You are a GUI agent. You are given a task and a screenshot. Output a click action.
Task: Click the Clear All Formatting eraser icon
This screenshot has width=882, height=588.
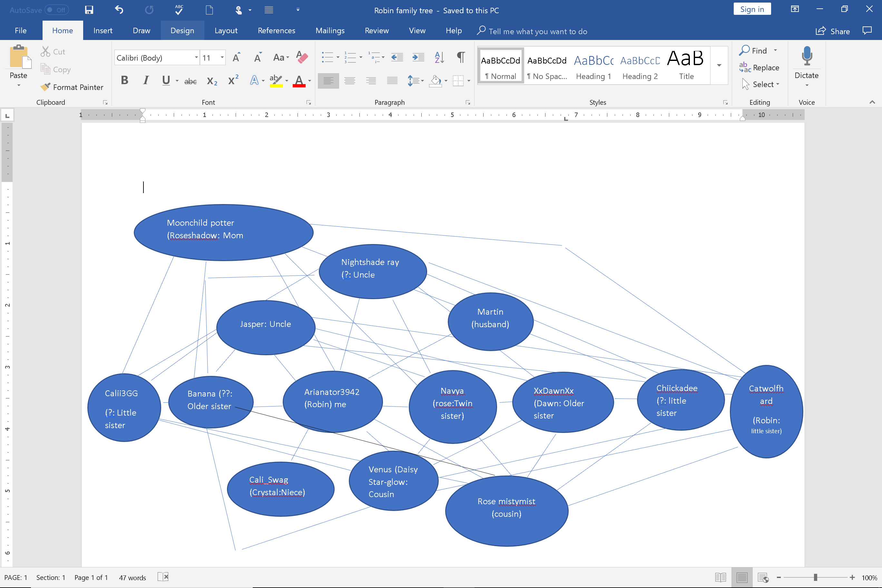tap(302, 57)
